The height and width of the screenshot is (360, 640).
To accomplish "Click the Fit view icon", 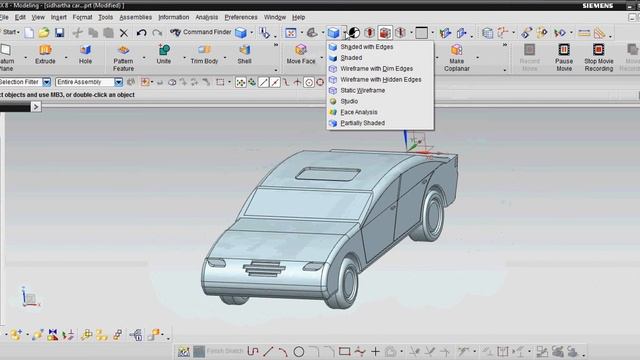I will [x=291, y=33].
